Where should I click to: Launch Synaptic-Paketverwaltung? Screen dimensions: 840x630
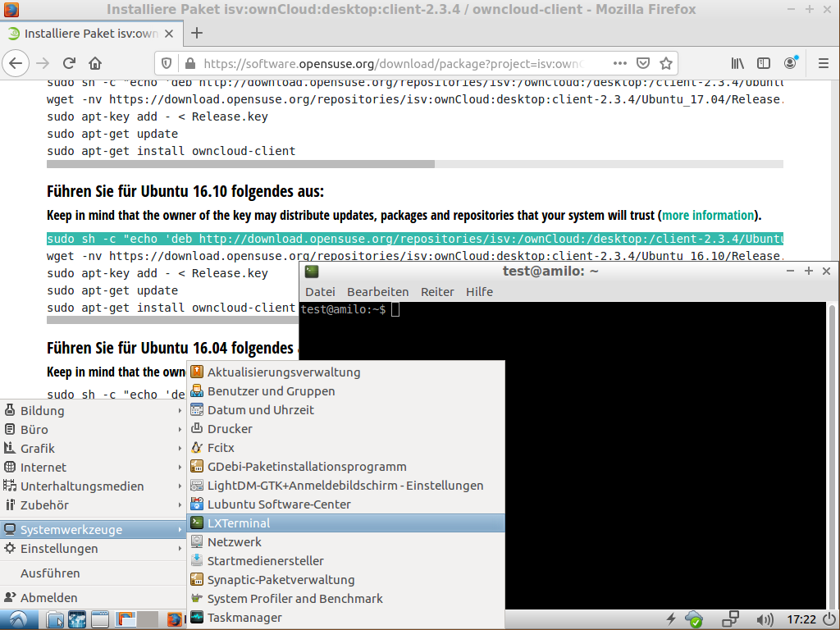click(345, 580)
